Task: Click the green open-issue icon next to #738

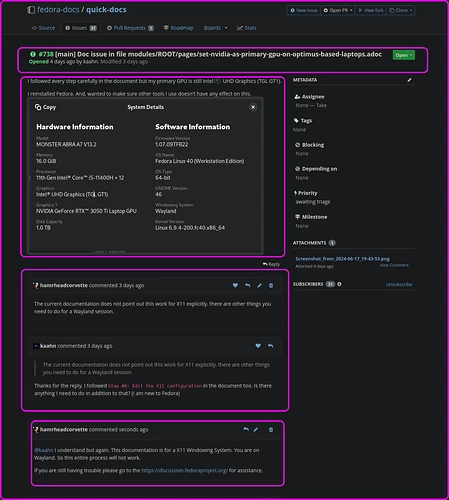Action: click(33, 54)
